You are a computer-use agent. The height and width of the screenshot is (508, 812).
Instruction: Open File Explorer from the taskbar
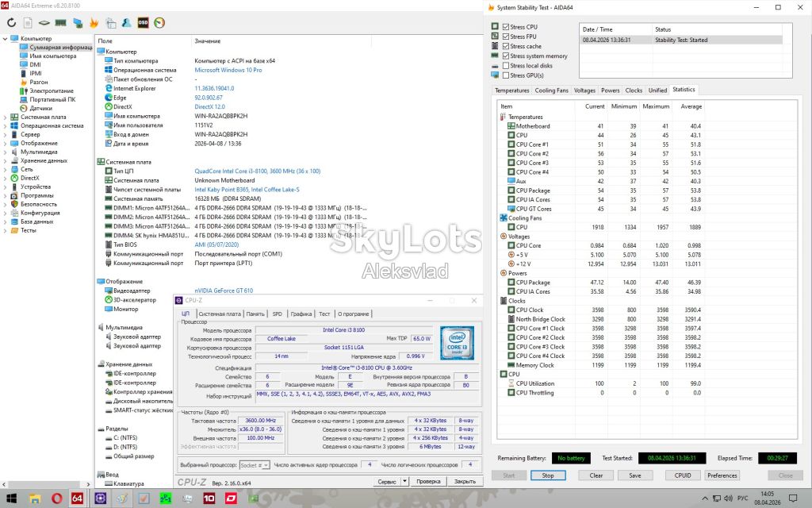35,498
